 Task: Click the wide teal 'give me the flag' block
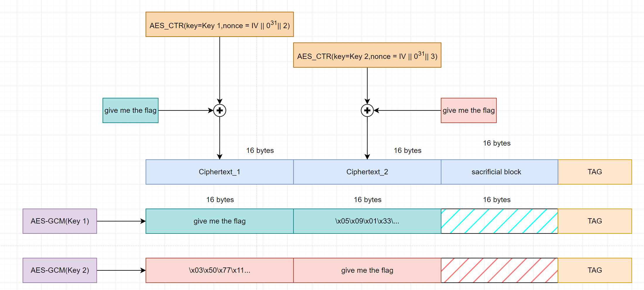[220, 221]
